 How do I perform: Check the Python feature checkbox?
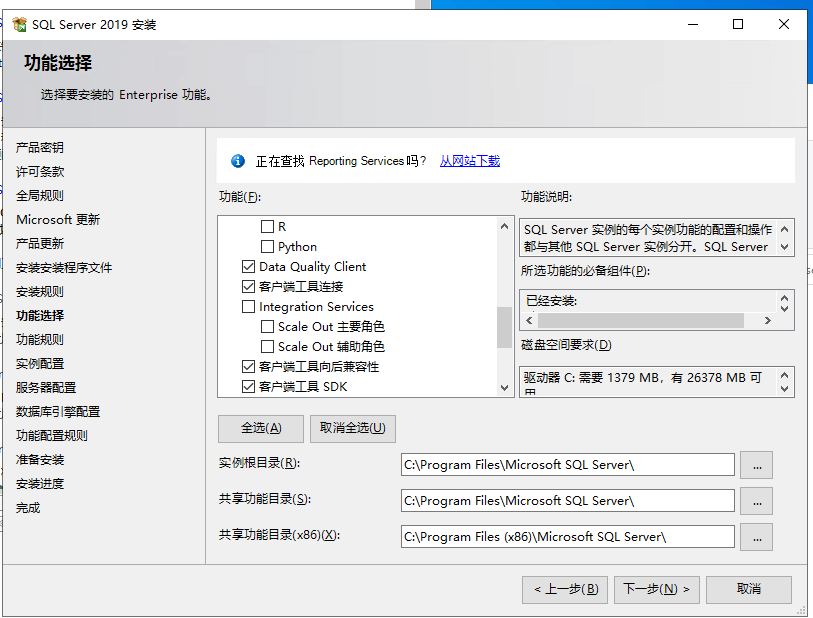coord(267,246)
